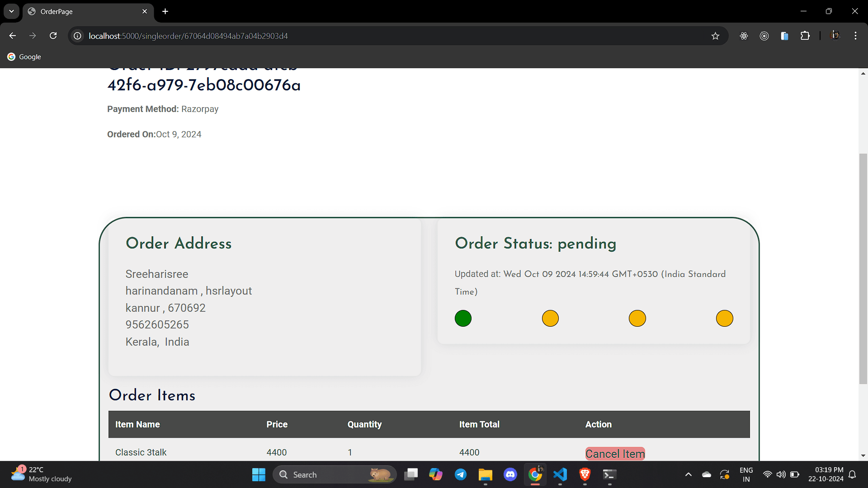The image size is (868, 488).
Task: Click the page vertical scrollbar thumb
Action: (x=863, y=269)
